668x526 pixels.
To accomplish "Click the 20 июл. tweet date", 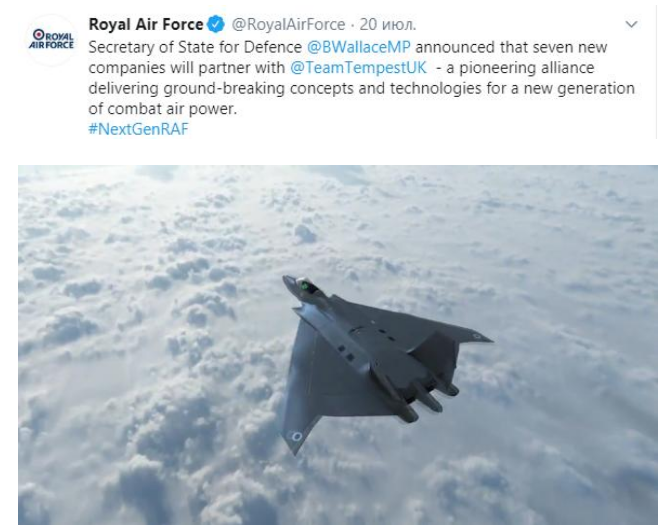I will point(388,25).
